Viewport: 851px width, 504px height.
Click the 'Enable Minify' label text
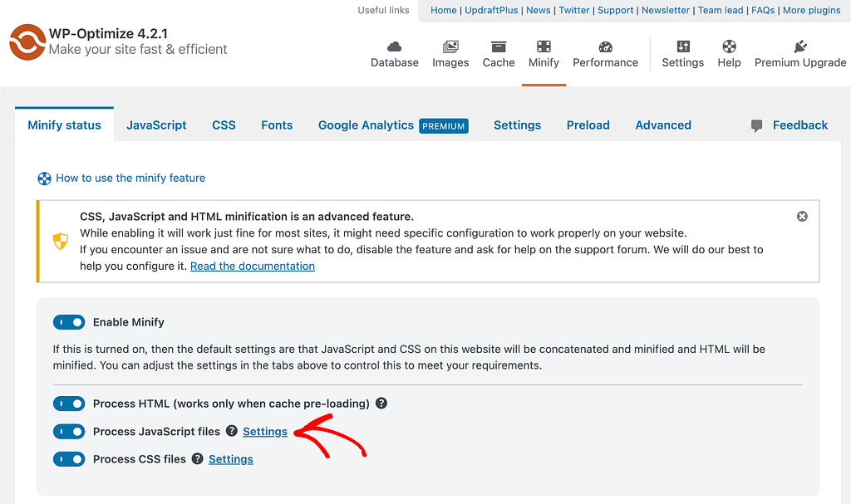tap(129, 322)
